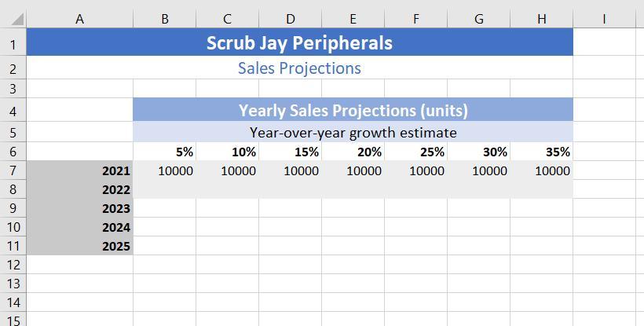
Task: Click the Scrub Jay Peripherals title cell
Action: click(299, 43)
